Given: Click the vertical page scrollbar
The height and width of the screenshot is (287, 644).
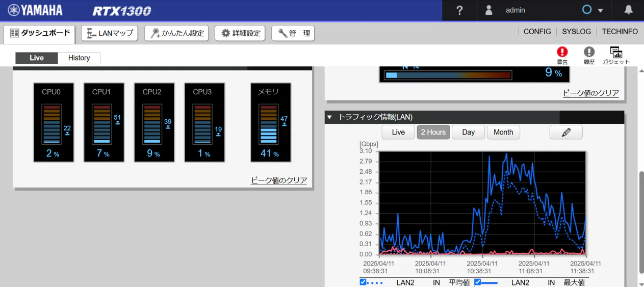Looking at the screenshot, I should tap(641, 219).
